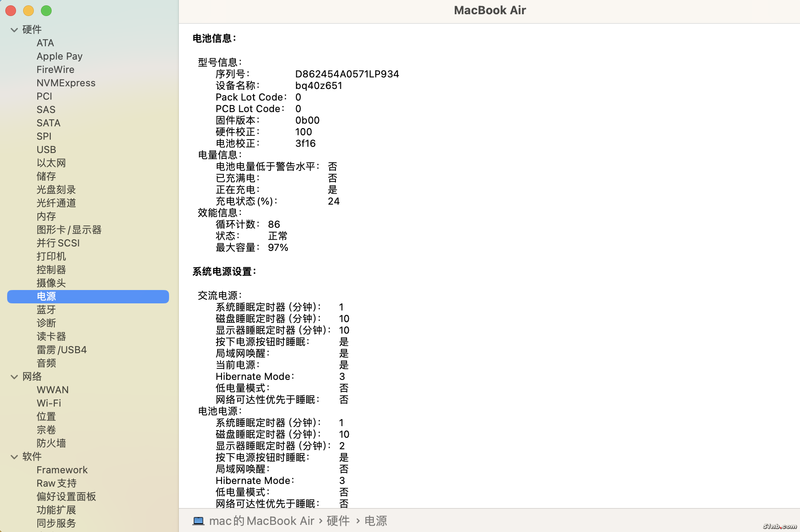Viewport: 800px width, 532px height.
Task: Open Framework under software section
Action: 62,470
